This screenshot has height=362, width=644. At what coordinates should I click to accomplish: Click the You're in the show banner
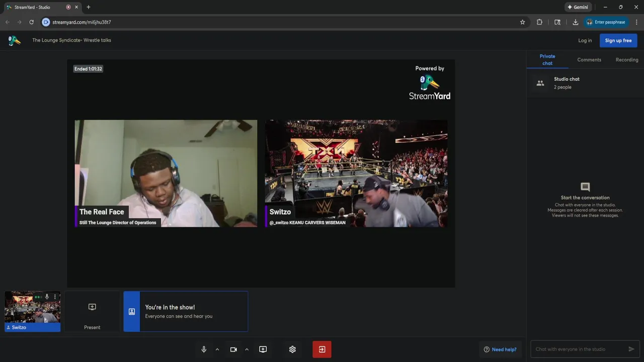(x=186, y=312)
